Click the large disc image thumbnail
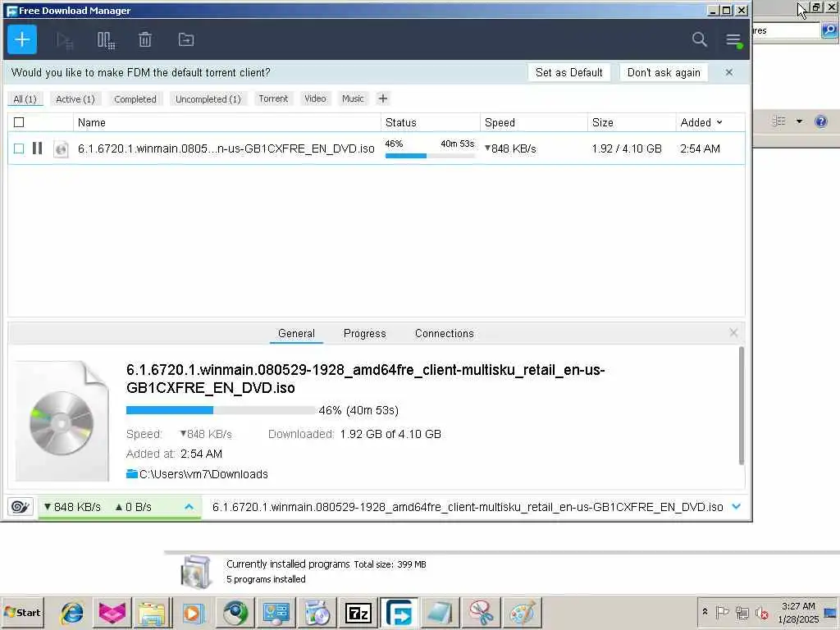The width and height of the screenshot is (840, 630). 62,422
